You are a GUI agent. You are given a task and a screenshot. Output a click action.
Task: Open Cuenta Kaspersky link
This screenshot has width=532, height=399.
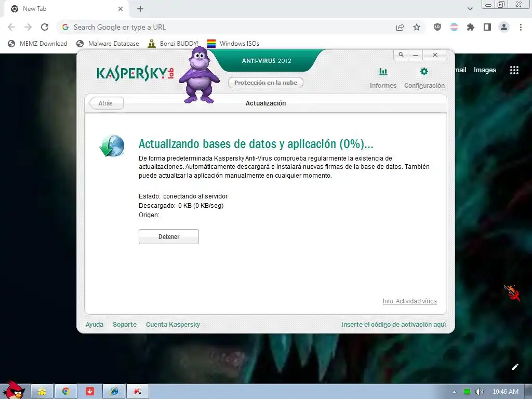coord(173,324)
